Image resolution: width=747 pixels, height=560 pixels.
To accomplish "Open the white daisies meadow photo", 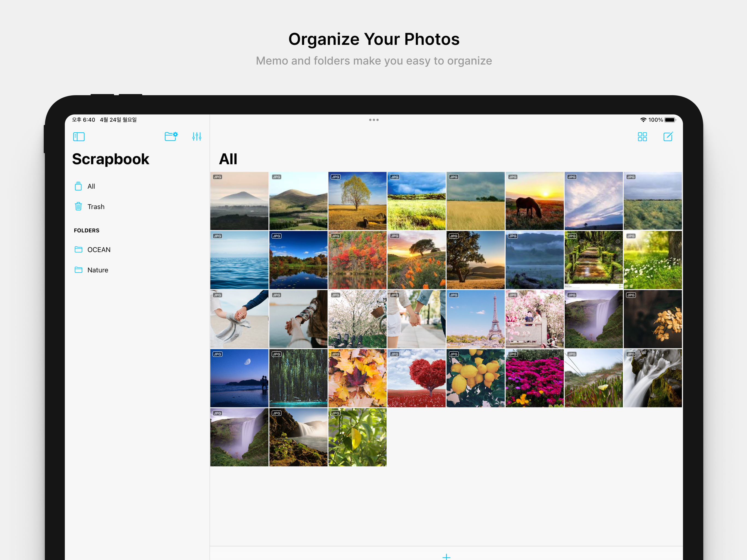I will 652,260.
